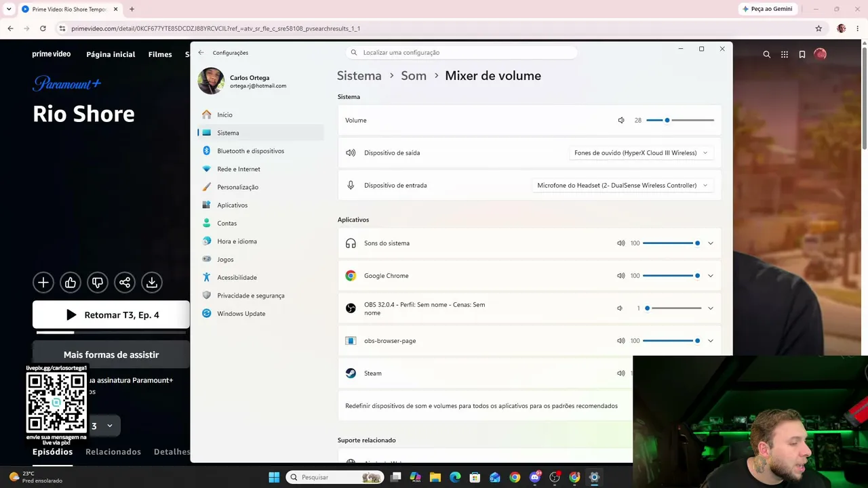
Task: Click Retomar T3, Ep. 4 button
Action: click(111, 314)
